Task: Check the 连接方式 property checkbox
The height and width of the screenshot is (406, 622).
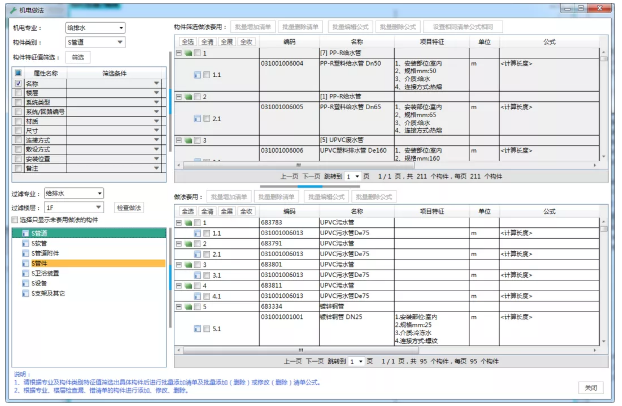Action: point(18,140)
